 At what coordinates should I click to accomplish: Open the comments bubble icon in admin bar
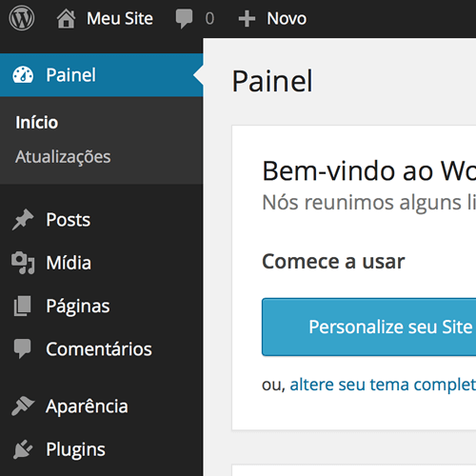[184, 19]
